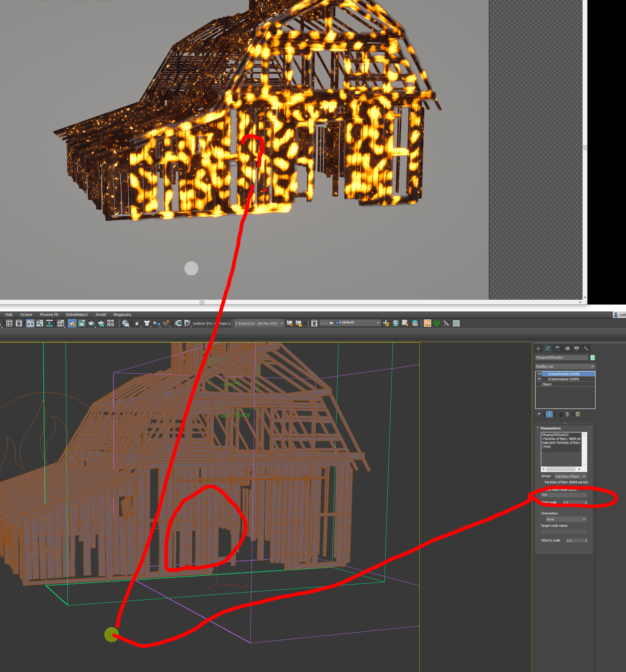Open the Octane menu

pos(26,315)
